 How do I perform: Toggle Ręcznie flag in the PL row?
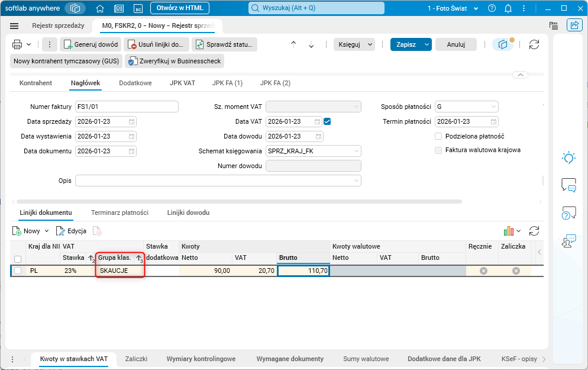483,271
